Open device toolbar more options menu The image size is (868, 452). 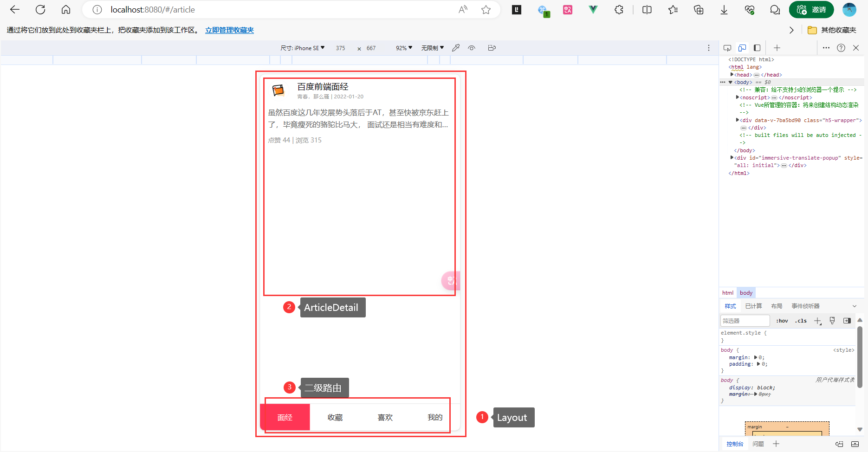tap(709, 48)
